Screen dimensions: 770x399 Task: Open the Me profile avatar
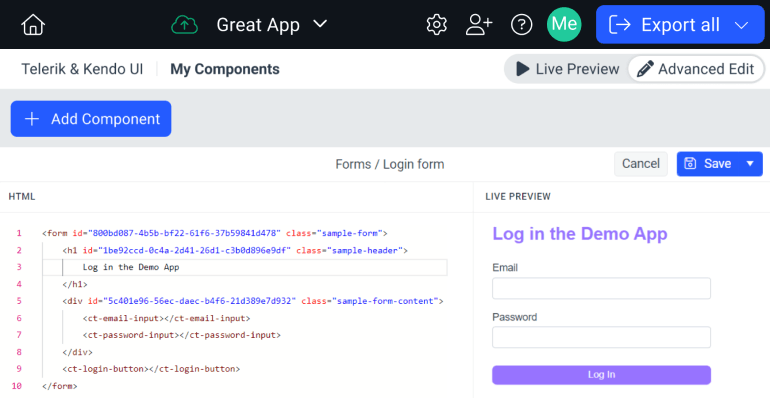pos(564,25)
